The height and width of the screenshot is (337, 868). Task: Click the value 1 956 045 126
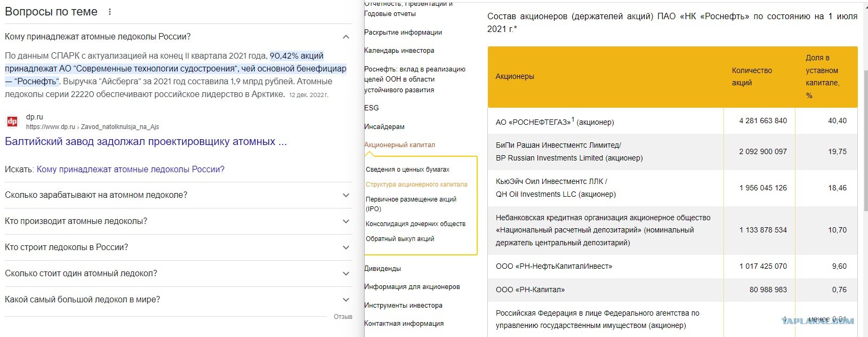pyautogui.click(x=763, y=188)
